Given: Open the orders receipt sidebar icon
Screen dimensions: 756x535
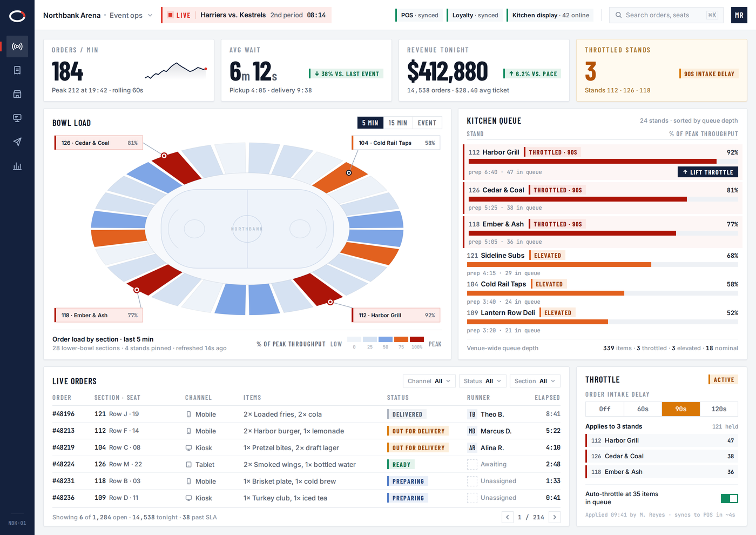Looking at the screenshot, I should coord(17,70).
